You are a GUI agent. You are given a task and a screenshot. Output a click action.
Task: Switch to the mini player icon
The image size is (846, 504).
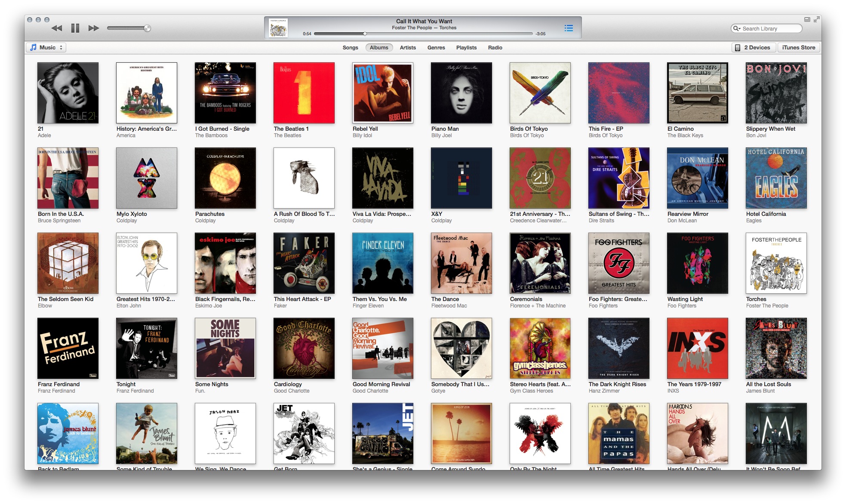point(807,19)
